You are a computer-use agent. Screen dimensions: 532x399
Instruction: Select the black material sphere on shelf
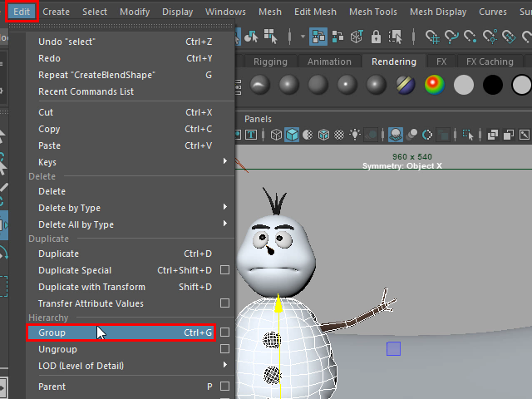click(x=493, y=84)
